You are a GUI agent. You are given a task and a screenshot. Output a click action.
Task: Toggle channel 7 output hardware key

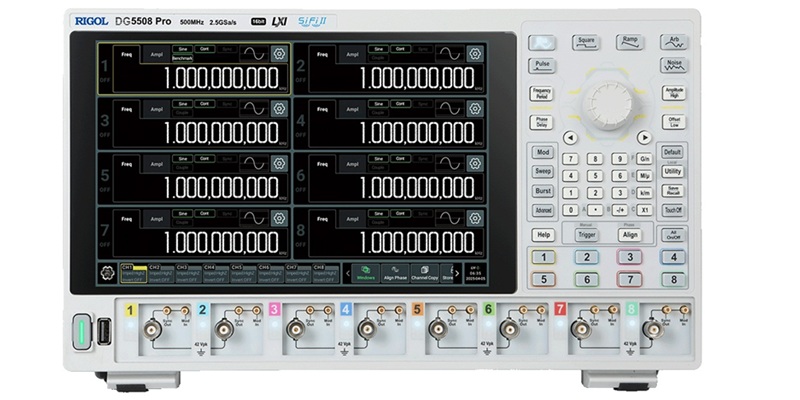coord(630,280)
